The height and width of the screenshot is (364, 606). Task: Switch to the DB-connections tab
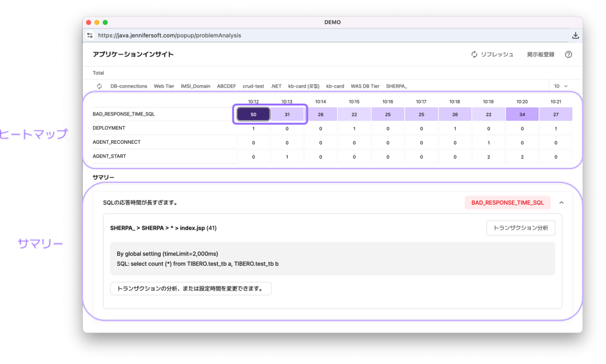coord(128,86)
